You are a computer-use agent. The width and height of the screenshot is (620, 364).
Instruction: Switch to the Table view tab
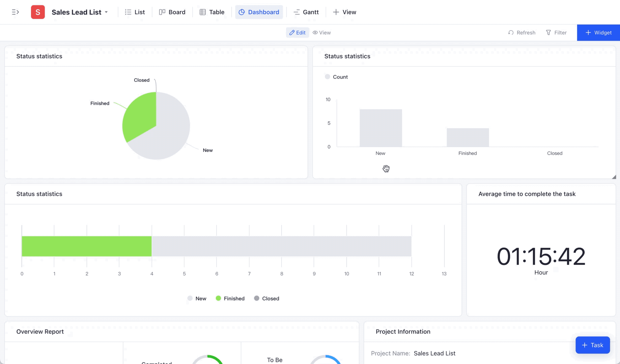pyautogui.click(x=212, y=12)
